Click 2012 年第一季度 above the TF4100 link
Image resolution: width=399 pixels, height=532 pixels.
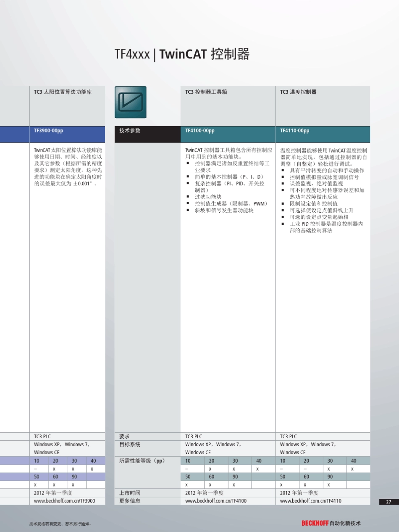(x=204, y=493)
